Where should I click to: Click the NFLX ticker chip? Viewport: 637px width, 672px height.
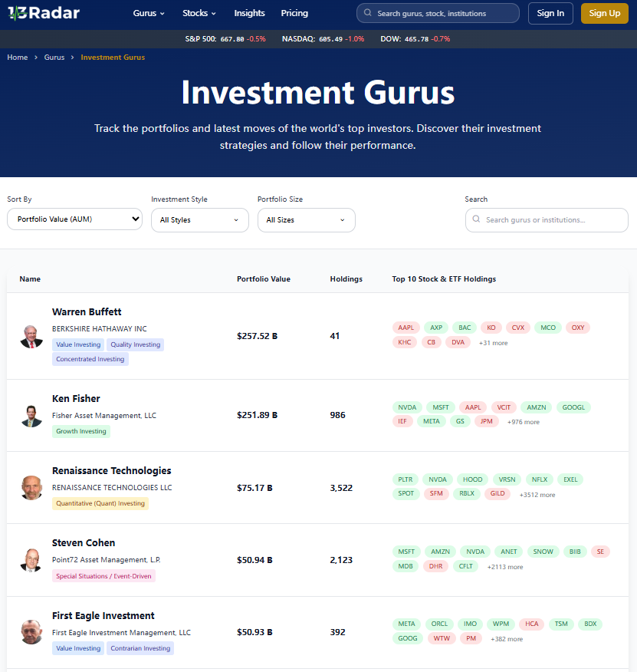(540, 479)
